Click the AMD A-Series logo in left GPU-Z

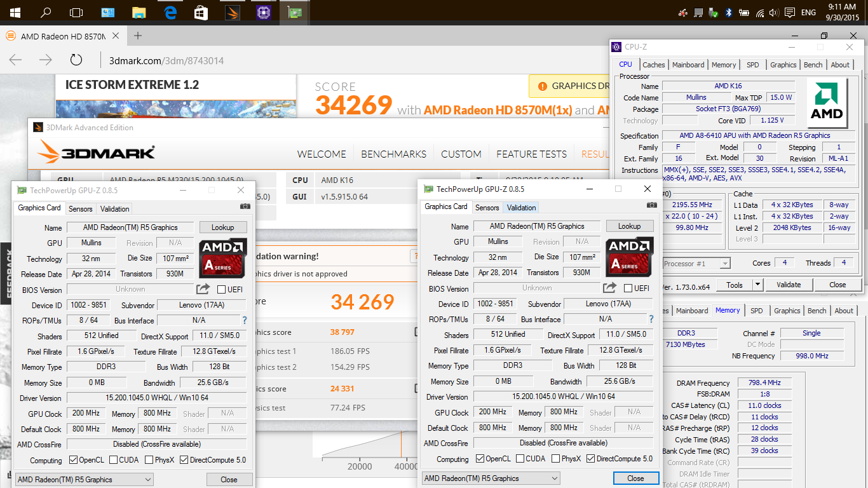[222, 257]
